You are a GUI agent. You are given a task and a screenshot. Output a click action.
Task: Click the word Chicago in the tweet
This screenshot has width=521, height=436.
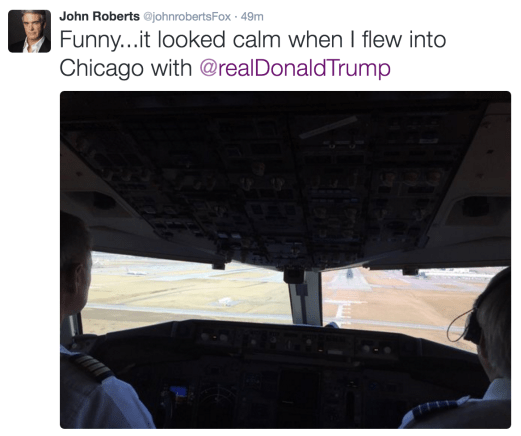pyautogui.click(x=101, y=68)
